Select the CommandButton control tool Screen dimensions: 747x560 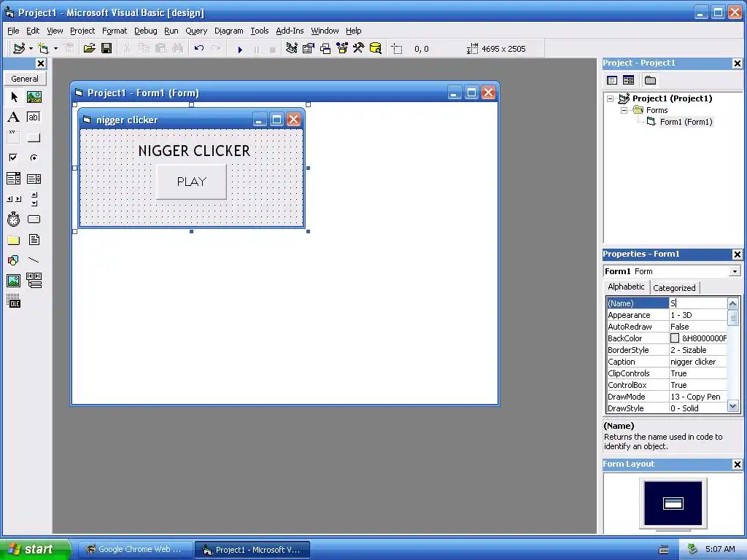point(34,138)
